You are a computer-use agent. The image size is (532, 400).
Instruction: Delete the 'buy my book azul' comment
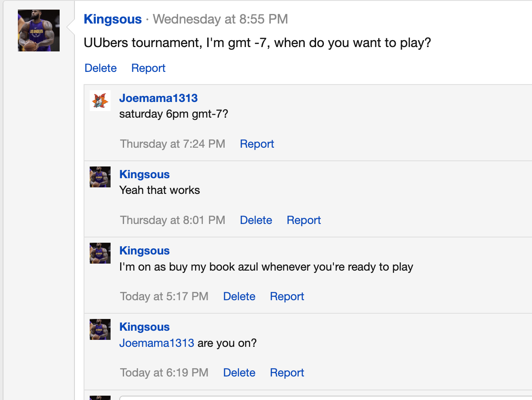(x=239, y=296)
